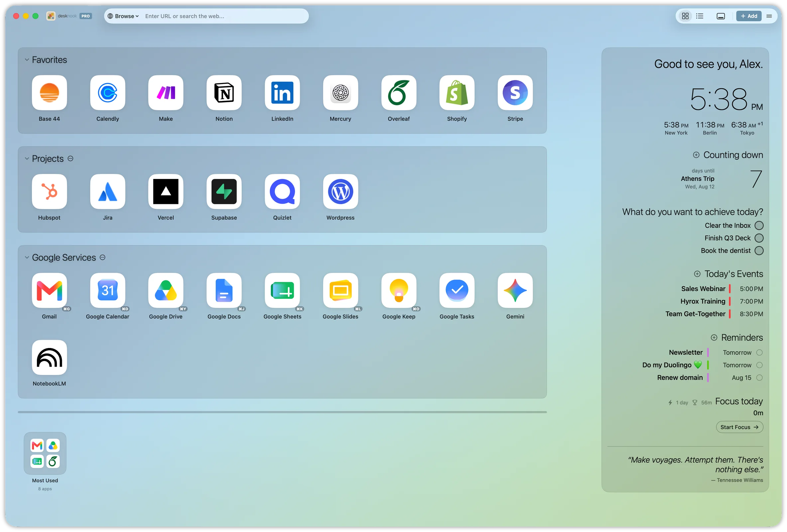This screenshot has width=787, height=532.
Task: Click the New York world clock
Action: coord(676,128)
